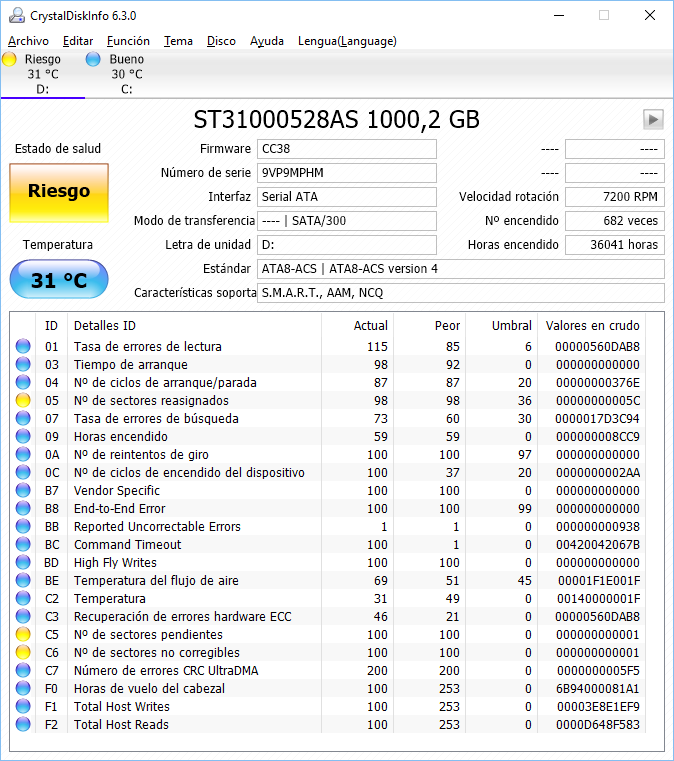Click the Actual column header

tap(358, 326)
